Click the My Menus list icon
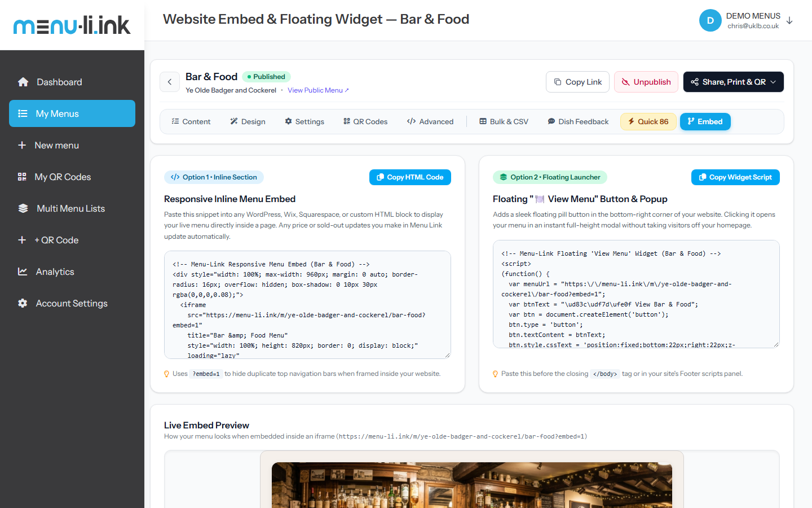The height and width of the screenshot is (508, 812). pyautogui.click(x=23, y=113)
